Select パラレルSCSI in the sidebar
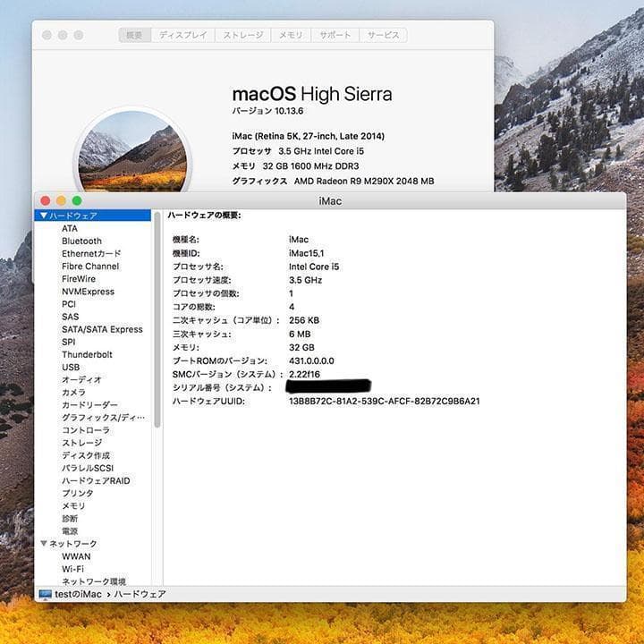 click(x=88, y=468)
